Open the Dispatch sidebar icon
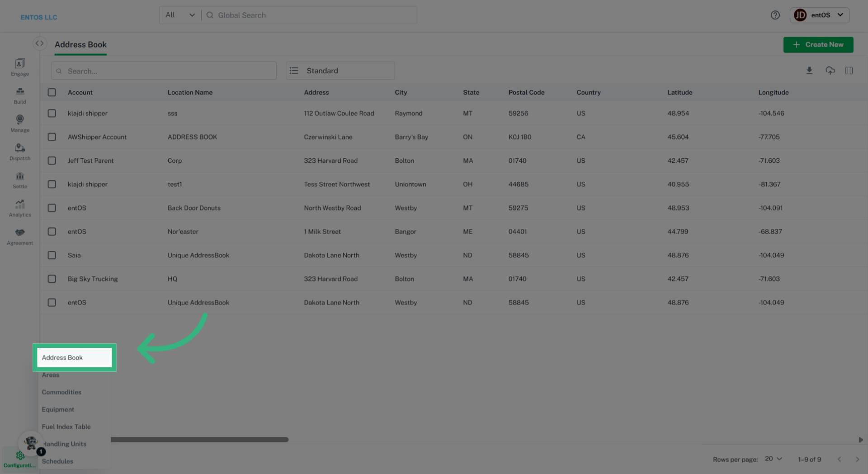868x474 pixels. 20,152
